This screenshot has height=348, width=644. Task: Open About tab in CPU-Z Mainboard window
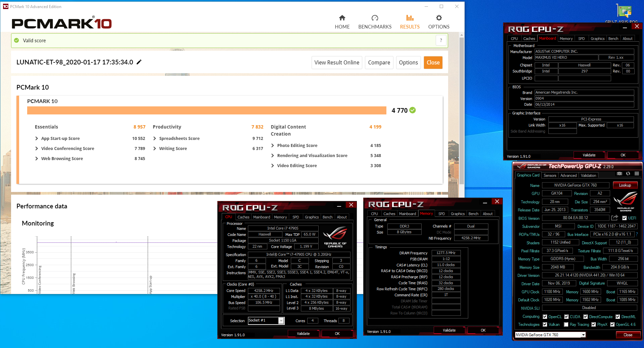627,39
